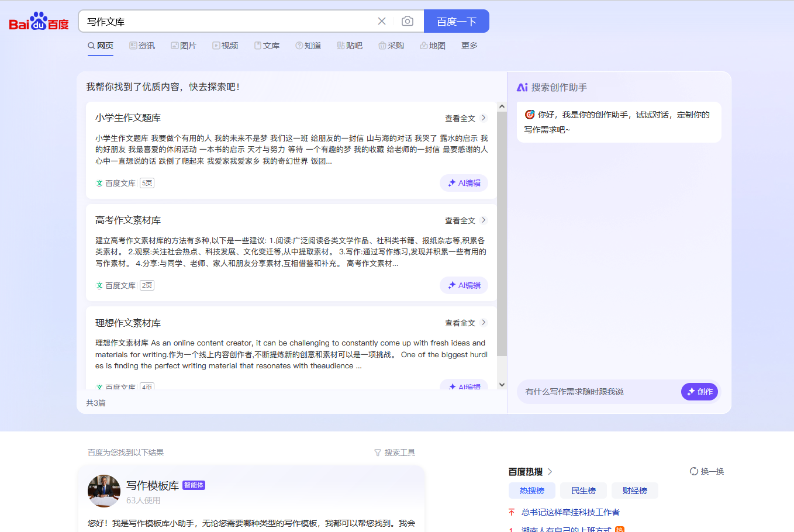Open the 百度热搜 heading link

[x=526, y=471]
